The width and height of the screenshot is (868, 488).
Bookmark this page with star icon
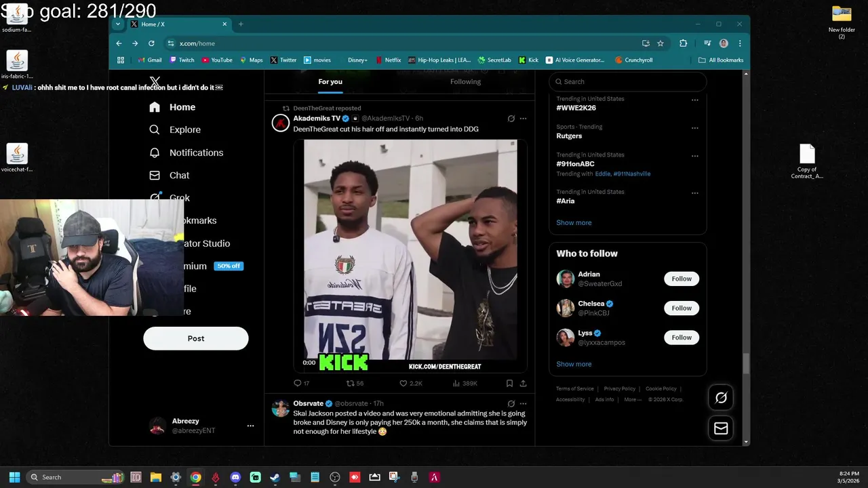point(660,43)
